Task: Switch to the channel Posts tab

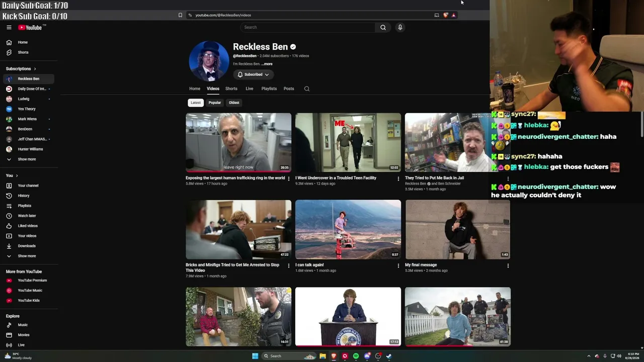Action: click(289, 88)
